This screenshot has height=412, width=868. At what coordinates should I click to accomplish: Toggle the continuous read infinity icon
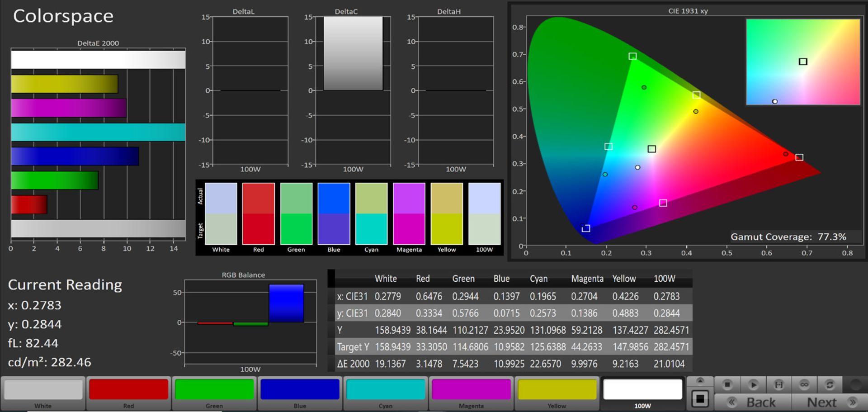[804, 384]
